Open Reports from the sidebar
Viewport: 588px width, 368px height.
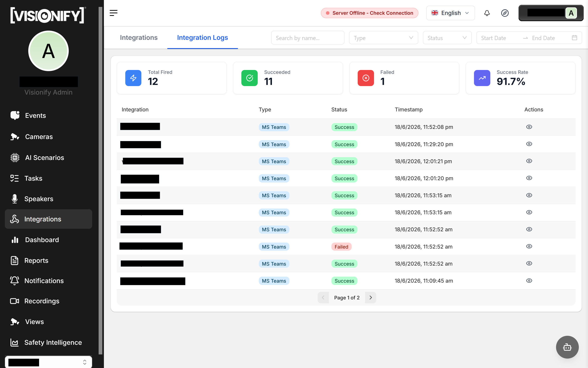point(48,261)
